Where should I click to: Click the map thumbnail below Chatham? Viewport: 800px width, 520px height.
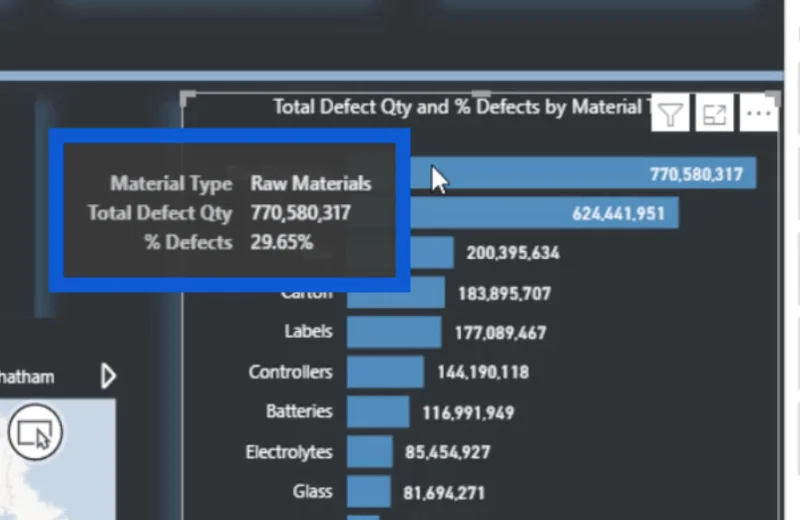tap(58, 459)
